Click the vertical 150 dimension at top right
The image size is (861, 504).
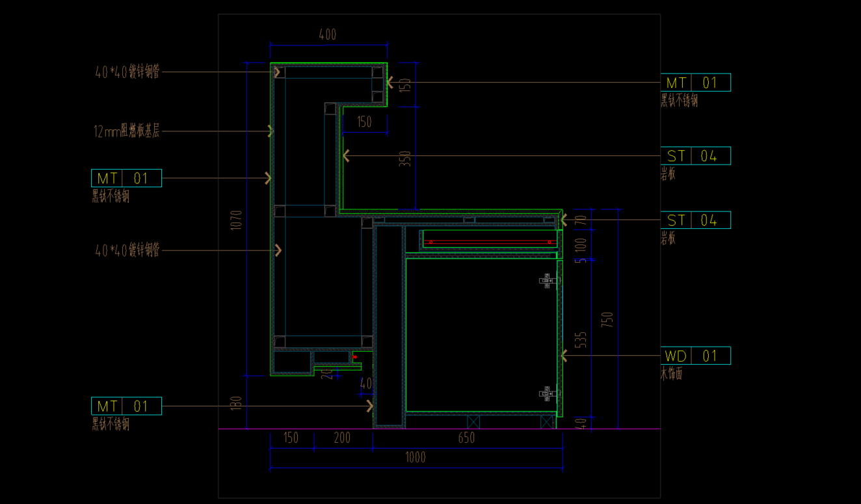[x=405, y=85]
